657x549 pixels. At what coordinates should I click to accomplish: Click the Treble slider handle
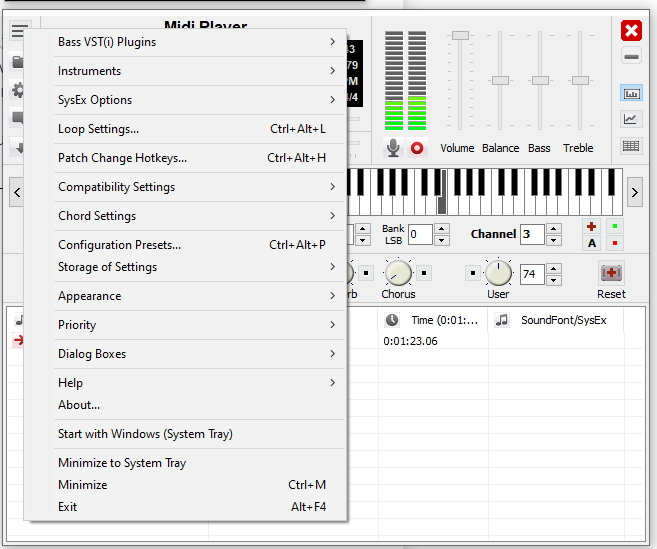tap(580, 80)
